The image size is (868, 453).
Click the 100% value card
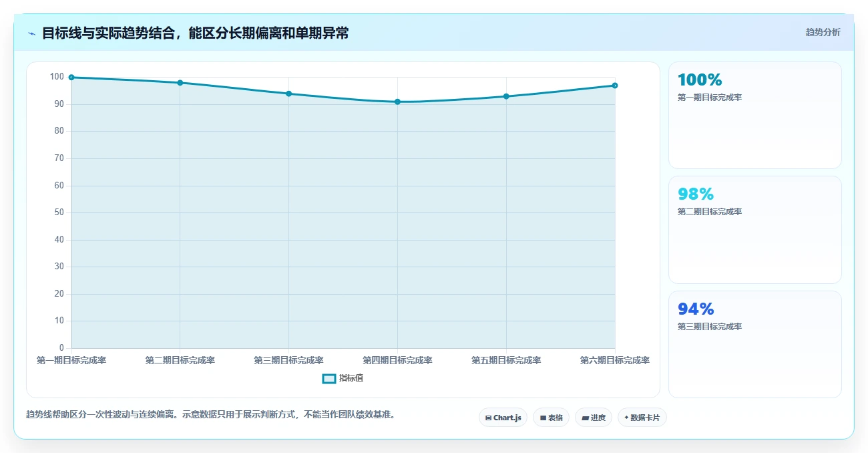pos(754,115)
